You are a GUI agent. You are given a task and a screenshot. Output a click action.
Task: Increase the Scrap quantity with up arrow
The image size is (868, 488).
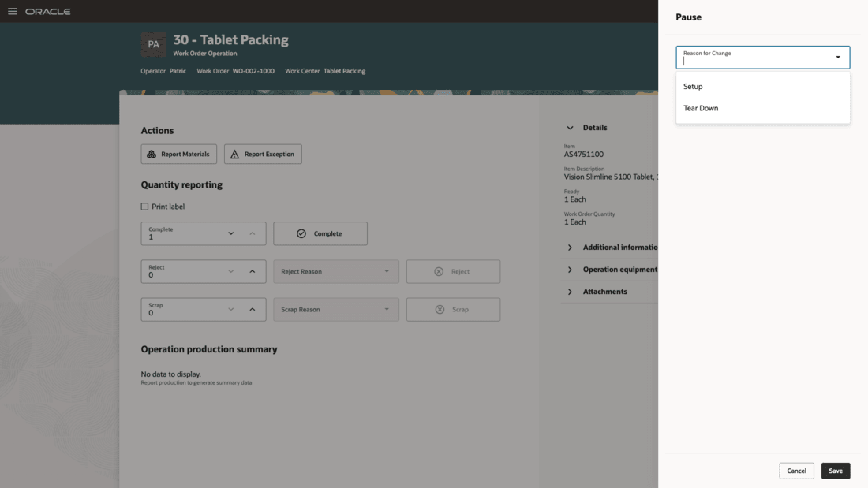click(x=253, y=309)
